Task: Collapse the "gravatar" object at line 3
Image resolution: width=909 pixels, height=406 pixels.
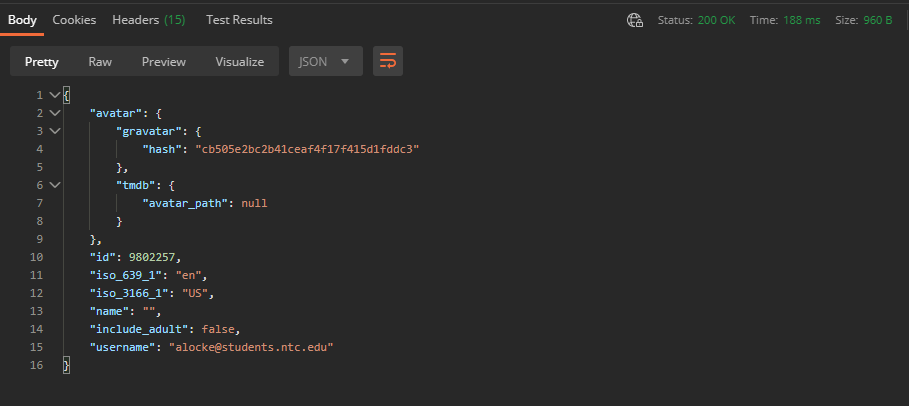Action: [x=55, y=130]
